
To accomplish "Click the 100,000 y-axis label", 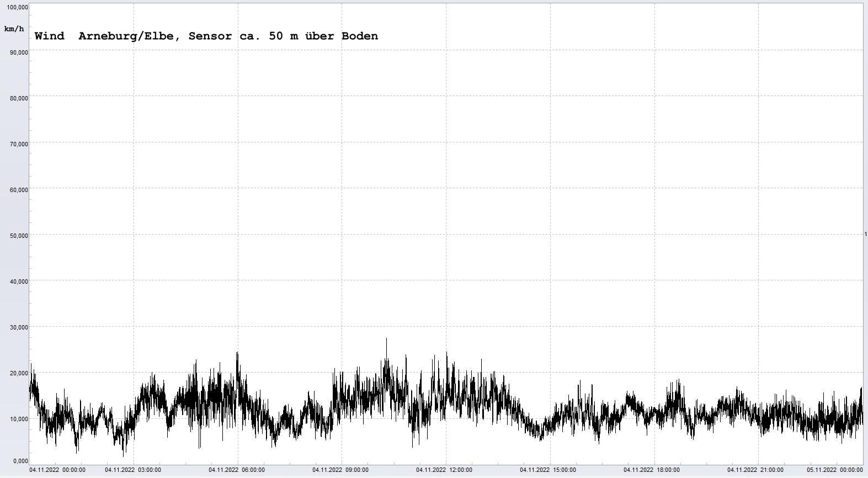I will click(x=17, y=7).
